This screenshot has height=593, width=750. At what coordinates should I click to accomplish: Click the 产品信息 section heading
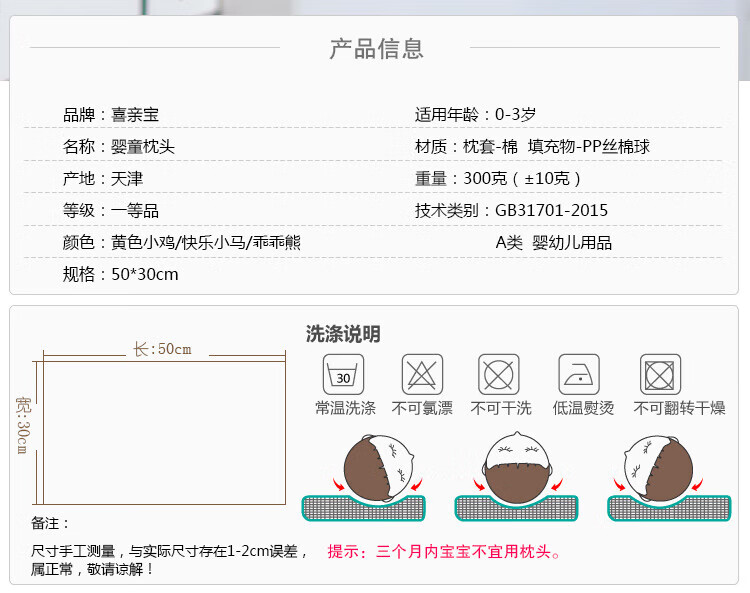tap(376, 48)
